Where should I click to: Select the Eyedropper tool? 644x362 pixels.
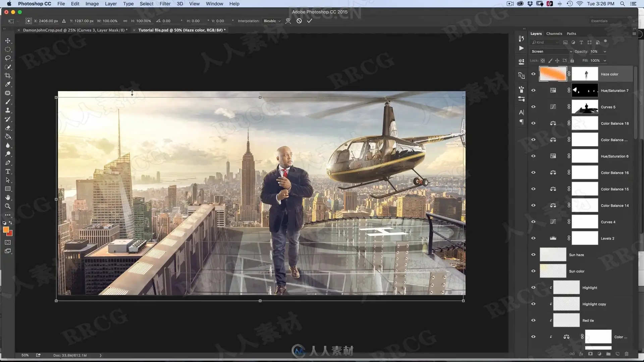pyautogui.click(x=8, y=84)
